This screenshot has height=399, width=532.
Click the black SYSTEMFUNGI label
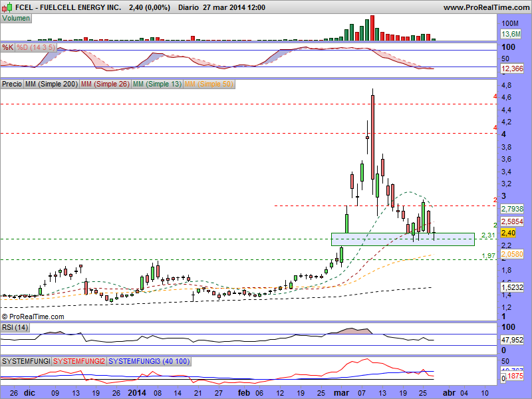pyautogui.click(x=26, y=361)
